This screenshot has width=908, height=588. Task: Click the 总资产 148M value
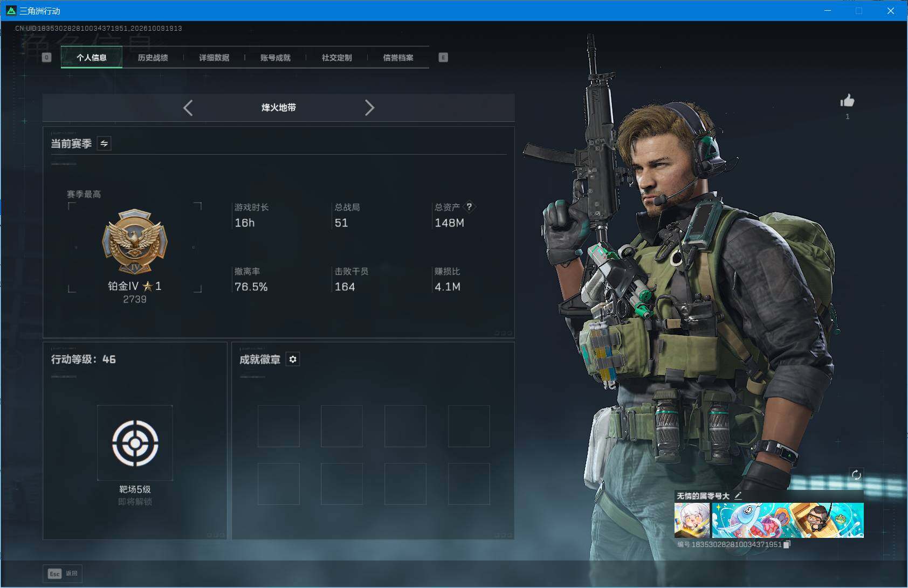coord(449,223)
